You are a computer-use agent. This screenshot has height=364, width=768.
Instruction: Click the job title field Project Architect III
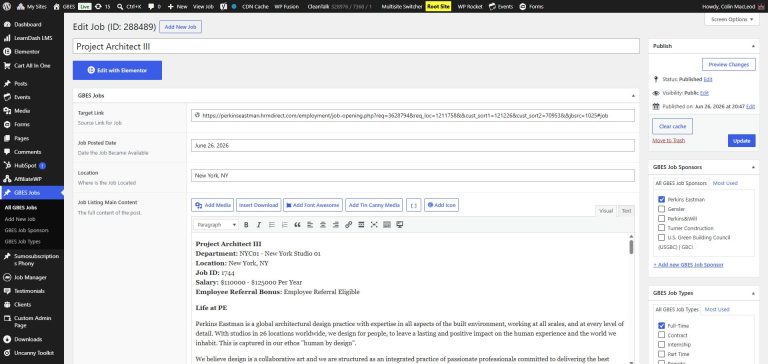pyautogui.click(x=356, y=47)
